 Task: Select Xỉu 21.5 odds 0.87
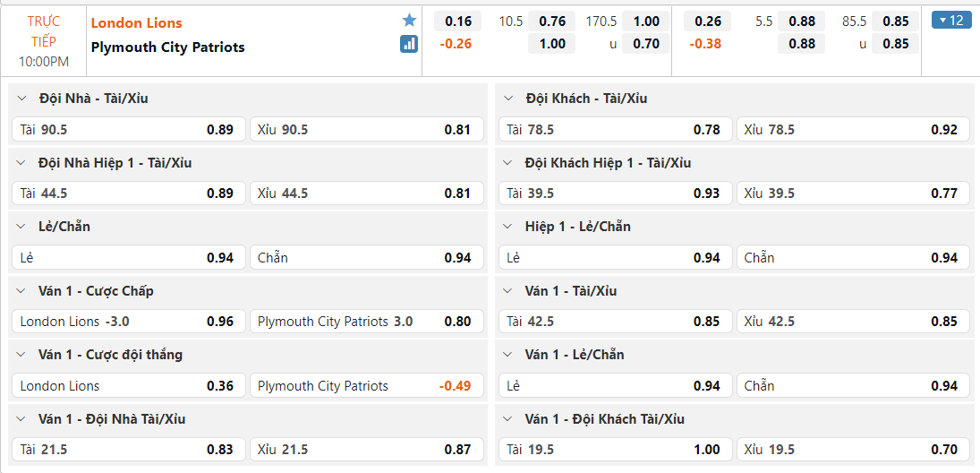click(366, 450)
